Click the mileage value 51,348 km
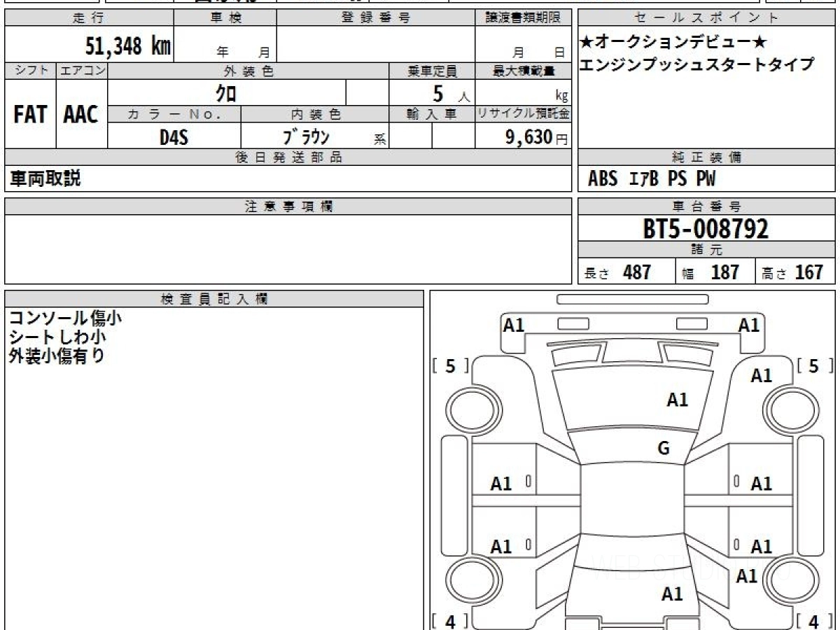The image size is (840, 630). point(128,46)
